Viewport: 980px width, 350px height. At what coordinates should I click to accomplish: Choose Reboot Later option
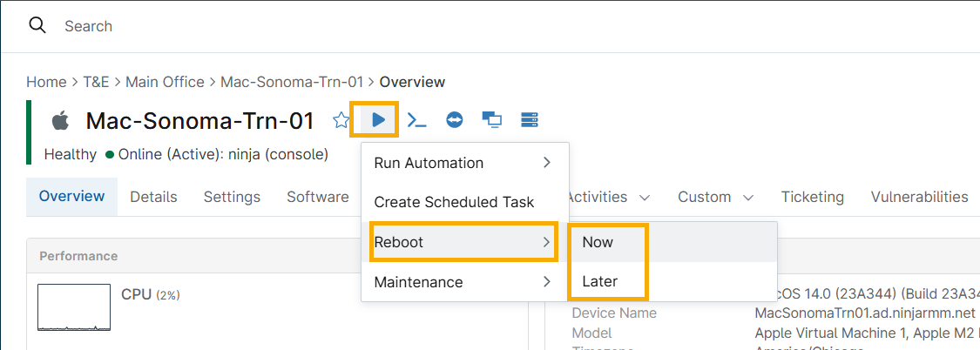point(599,282)
